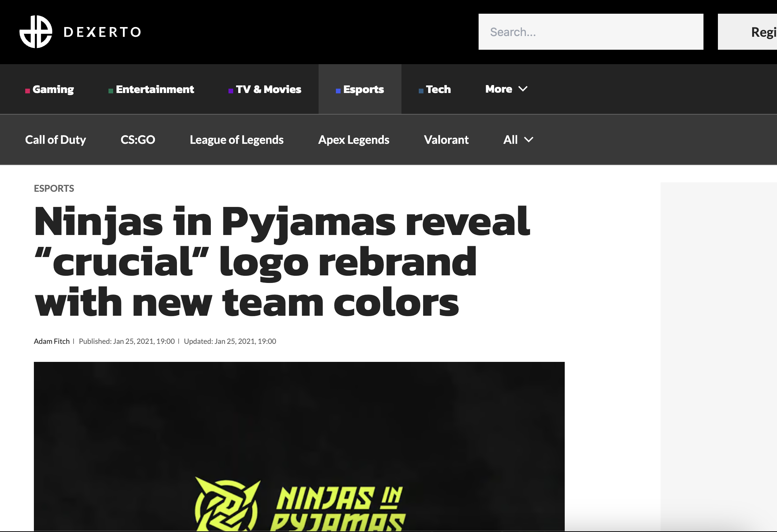The width and height of the screenshot is (777, 532).
Task: Focus the Search input field
Action: coord(591,32)
